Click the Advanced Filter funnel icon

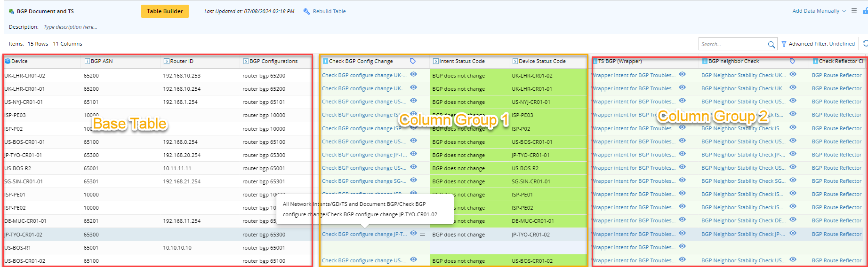tap(784, 44)
